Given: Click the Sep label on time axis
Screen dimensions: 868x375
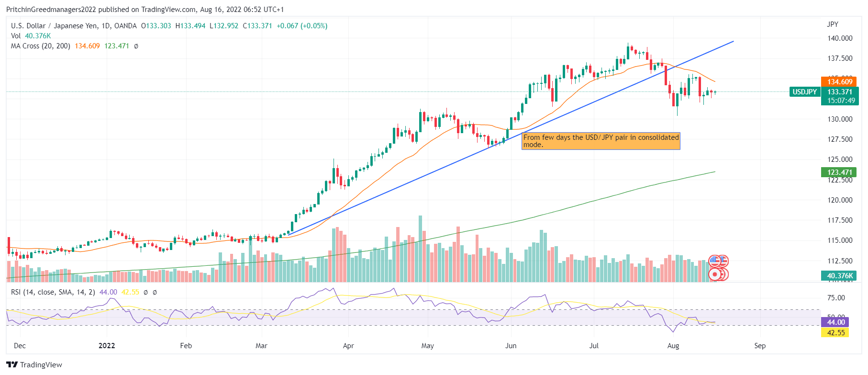Looking at the screenshot, I should coord(760,346).
